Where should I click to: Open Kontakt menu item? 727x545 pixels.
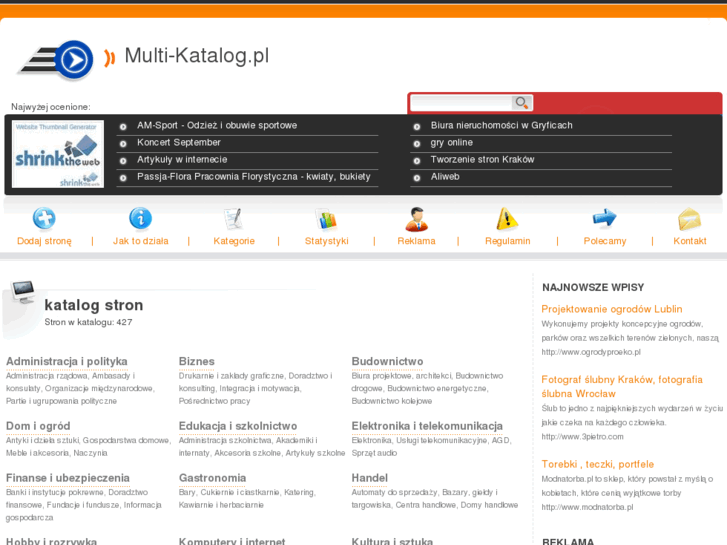coord(689,241)
